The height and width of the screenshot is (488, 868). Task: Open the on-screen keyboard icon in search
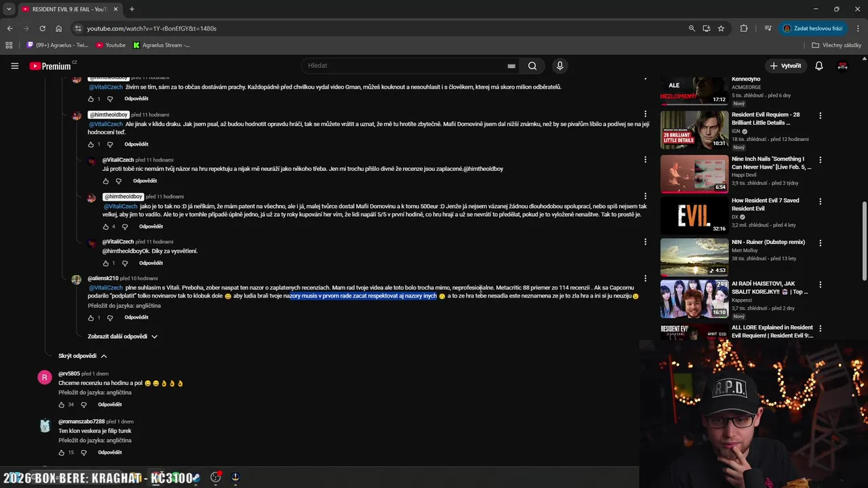[x=511, y=66]
